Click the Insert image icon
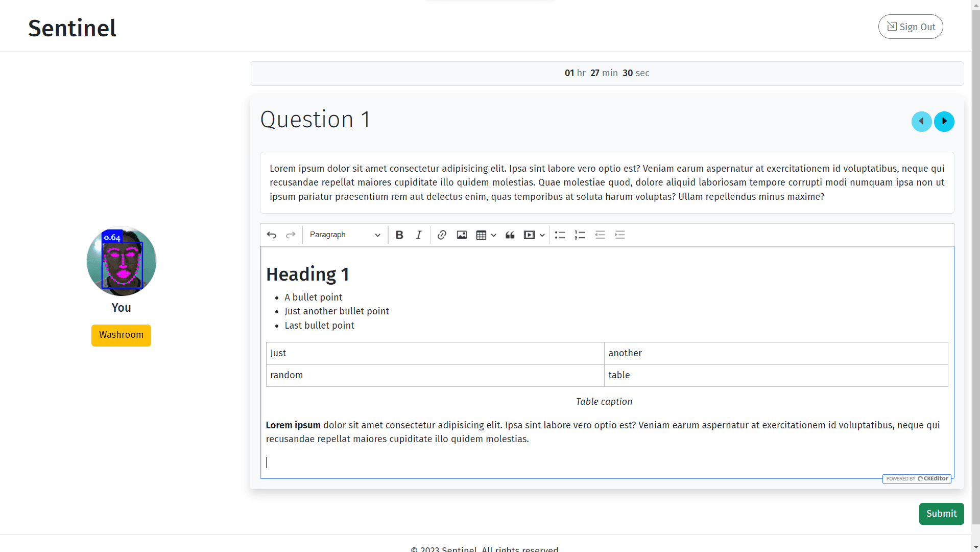980x552 pixels. pyautogui.click(x=462, y=235)
